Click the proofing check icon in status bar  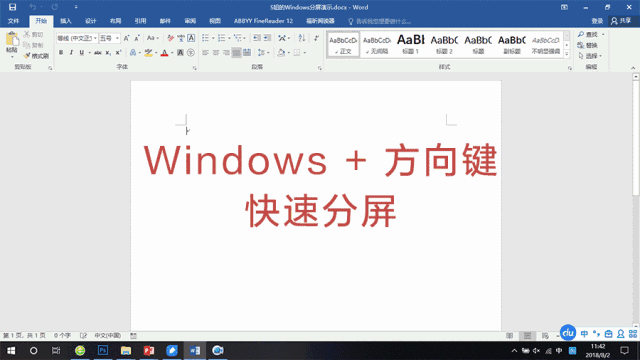(83, 336)
